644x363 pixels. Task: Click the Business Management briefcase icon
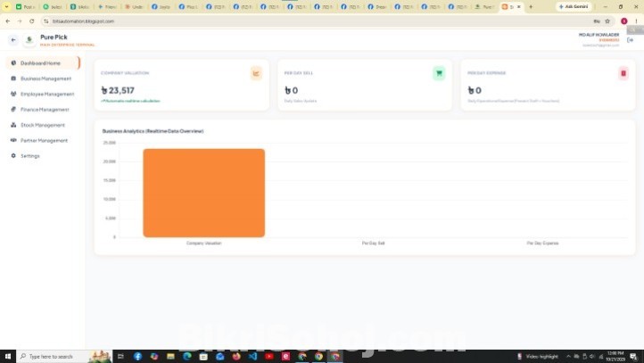click(13, 78)
